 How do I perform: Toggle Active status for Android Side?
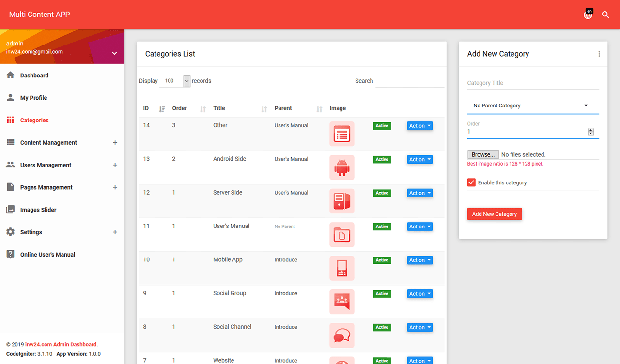tap(382, 159)
